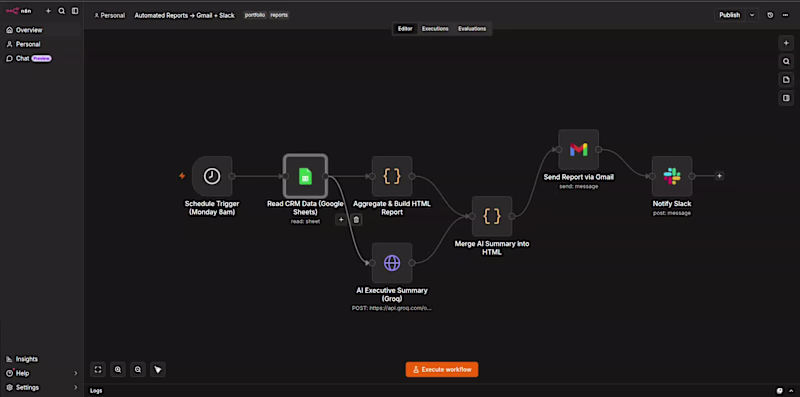Open bottom-right logs popout icon
The image size is (800, 397).
(780, 391)
